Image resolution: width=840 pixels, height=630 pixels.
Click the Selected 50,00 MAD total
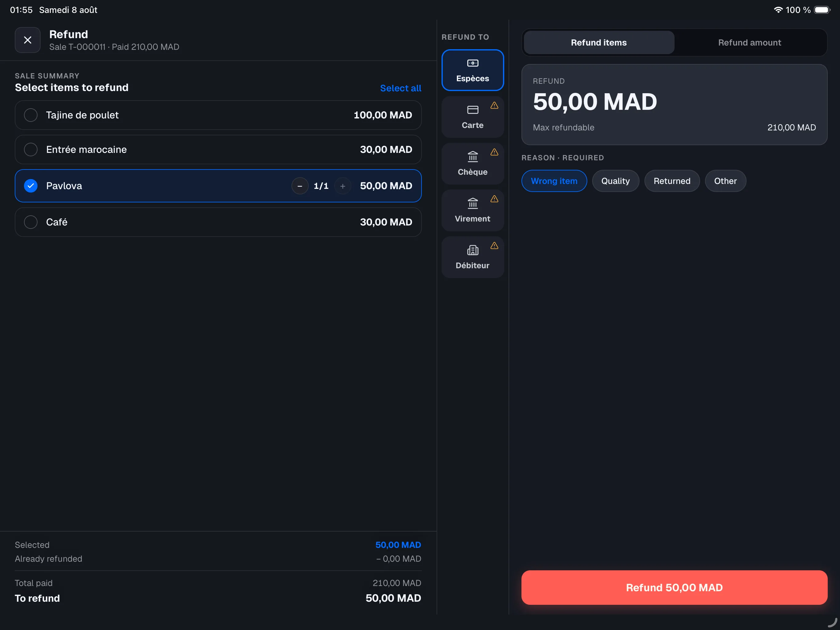click(x=398, y=545)
